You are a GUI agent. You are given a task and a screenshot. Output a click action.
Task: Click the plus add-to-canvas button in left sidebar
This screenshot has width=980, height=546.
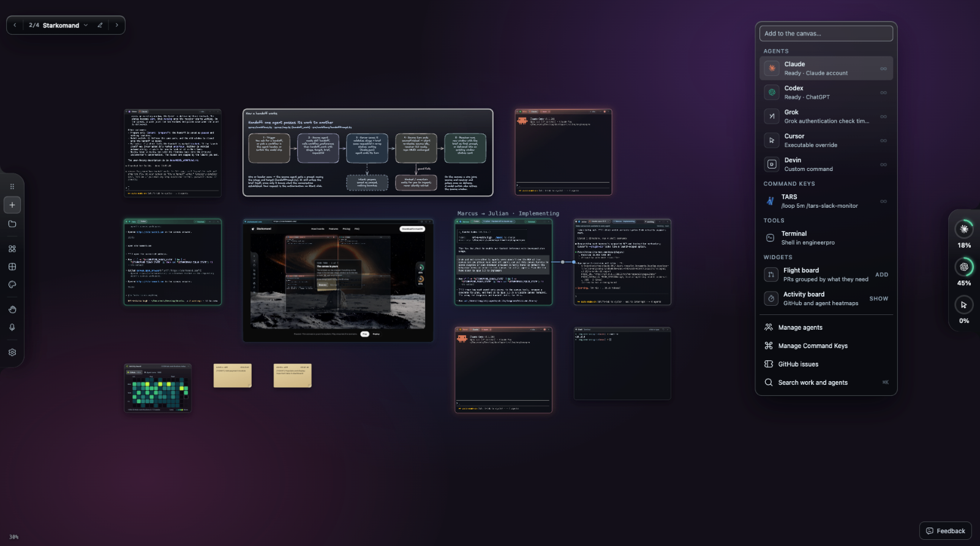(12, 205)
